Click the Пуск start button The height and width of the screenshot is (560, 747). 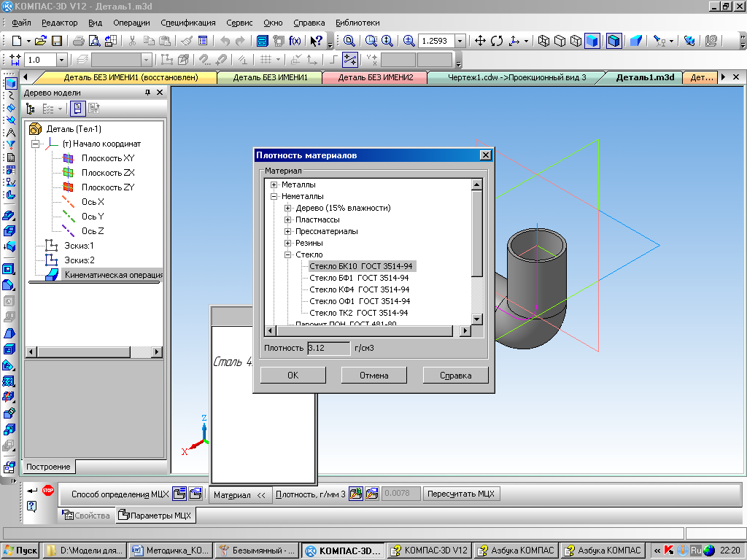point(21,551)
